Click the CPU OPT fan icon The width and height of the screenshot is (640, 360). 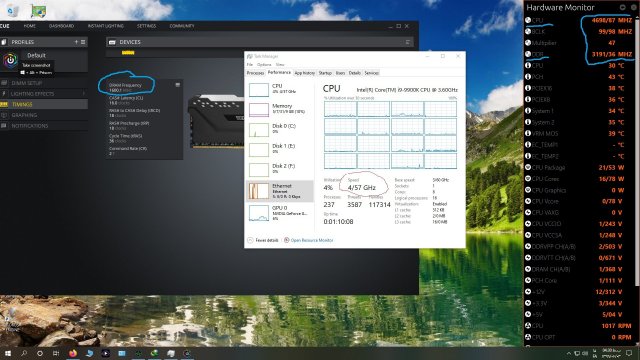[x=528, y=337]
